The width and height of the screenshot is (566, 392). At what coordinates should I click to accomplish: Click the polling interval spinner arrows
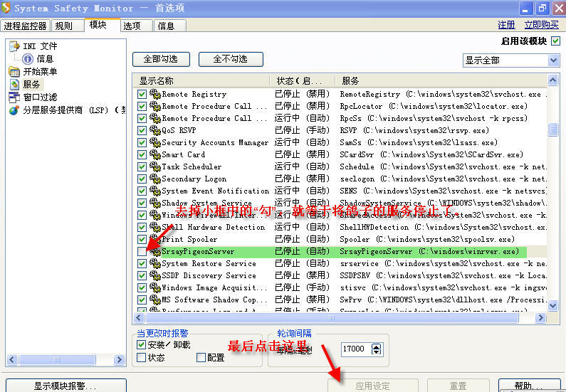(376, 349)
